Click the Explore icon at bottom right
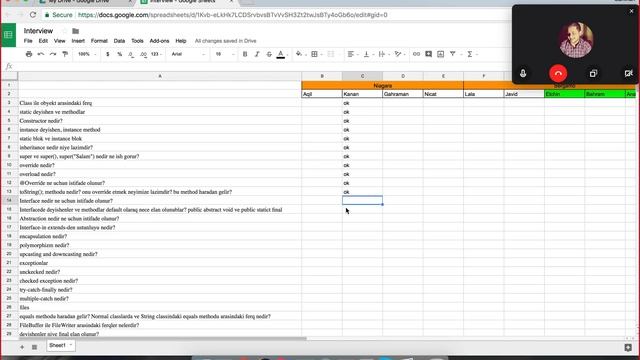The height and width of the screenshot is (360, 640). coord(628,347)
